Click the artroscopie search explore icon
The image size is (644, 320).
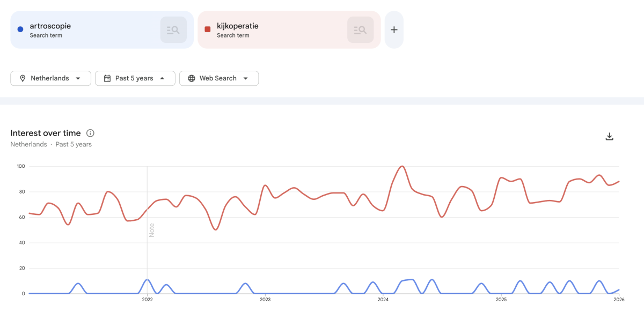[x=173, y=30]
